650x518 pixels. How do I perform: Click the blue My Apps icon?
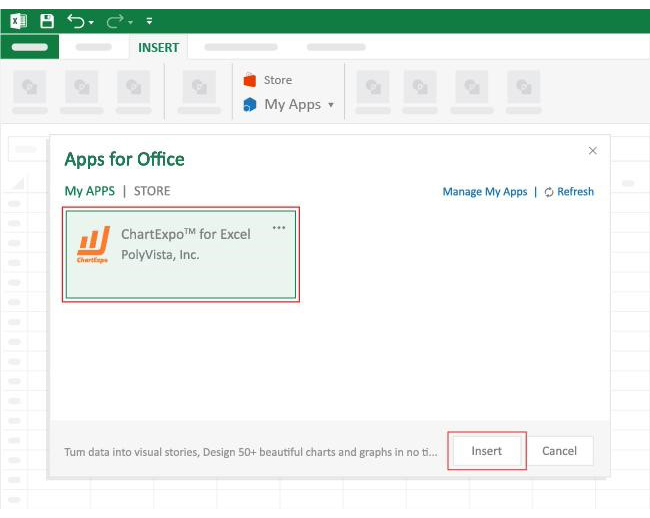click(250, 104)
